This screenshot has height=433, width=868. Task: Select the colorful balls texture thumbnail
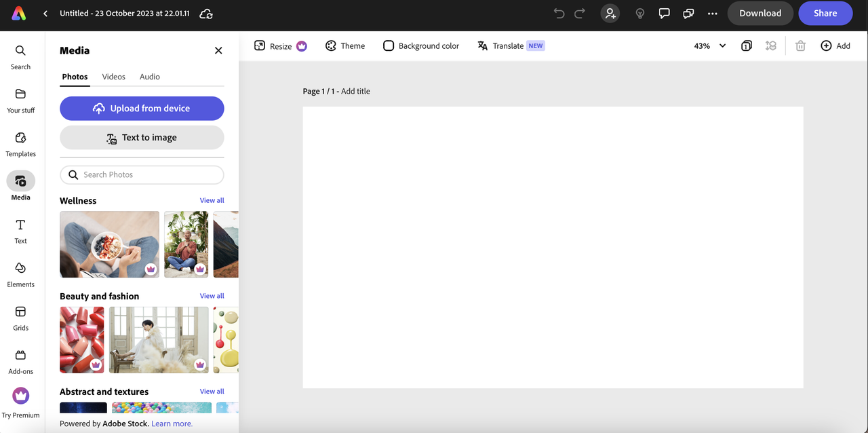pos(161,408)
